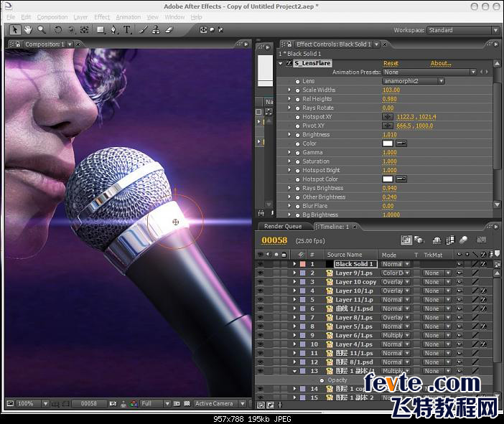Toggle visibility of Layer 11/1.p
The height and width of the screenshot is (424, 504).
coord(261,300)
